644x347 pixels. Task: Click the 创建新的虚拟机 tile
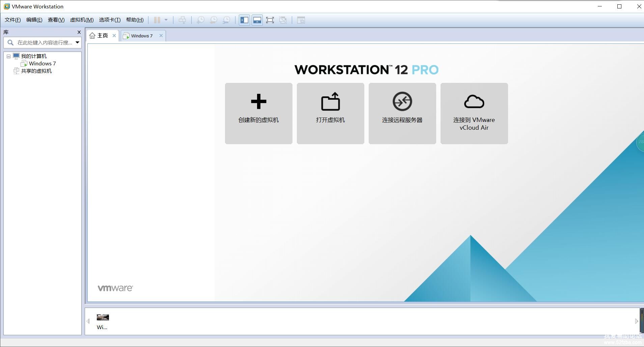coord(258,114)
